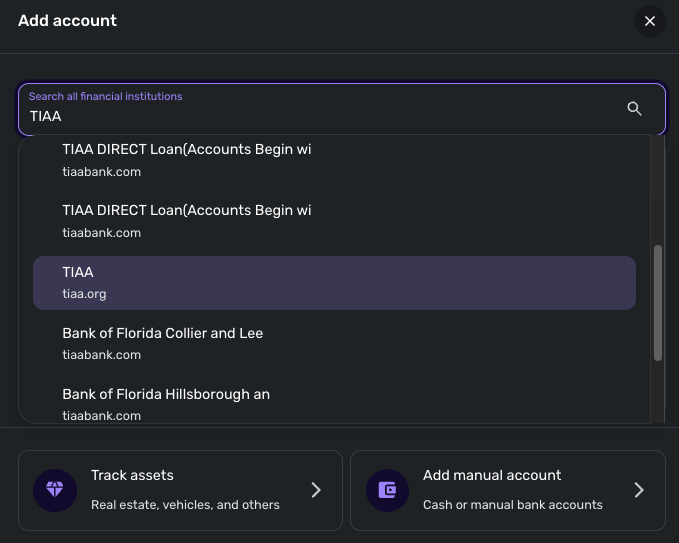Click tiaabank.com under Bank of Florida Collier
This screenshot has height=543, width=679.
(101, 355)
